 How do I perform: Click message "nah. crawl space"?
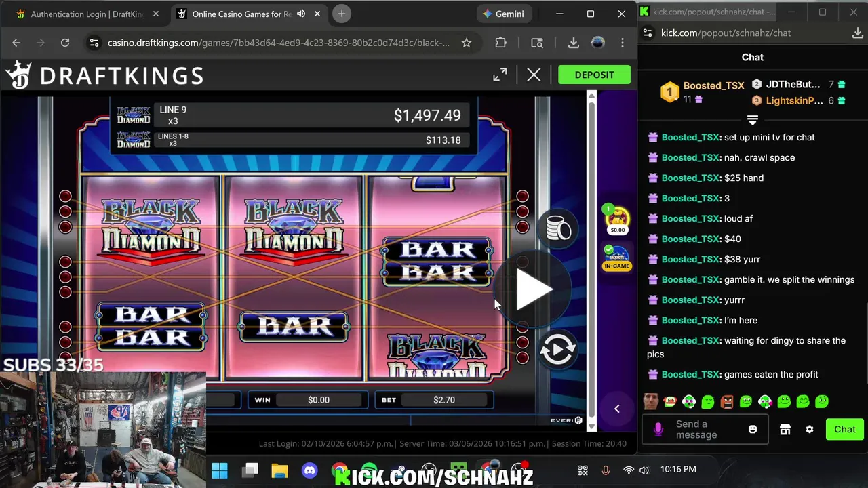pos(759,157)
